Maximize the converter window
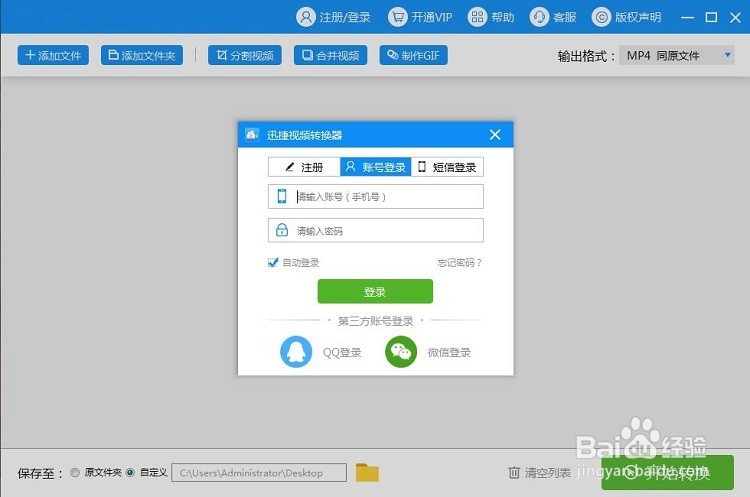The height and width of the screenshot is (497, 750). point(711,17)
